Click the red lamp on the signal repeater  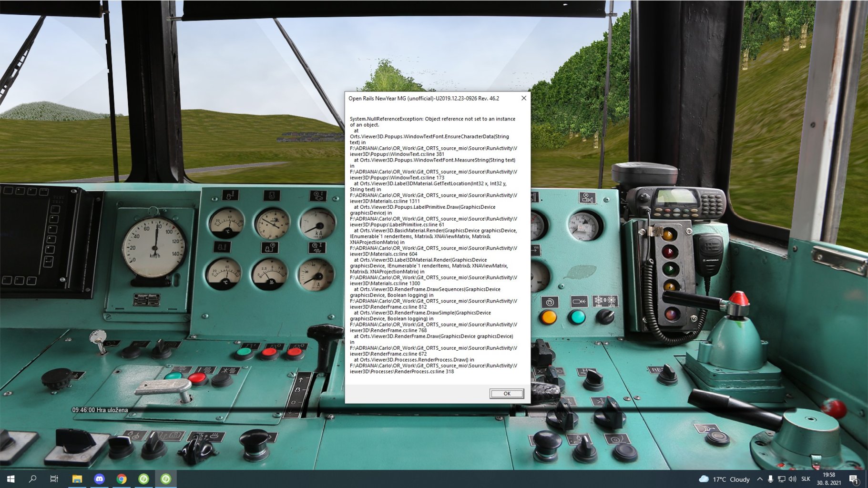669,252
